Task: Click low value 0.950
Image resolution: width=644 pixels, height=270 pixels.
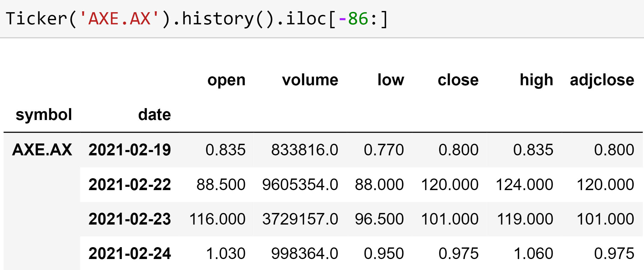Action: (x=384, y=254)
